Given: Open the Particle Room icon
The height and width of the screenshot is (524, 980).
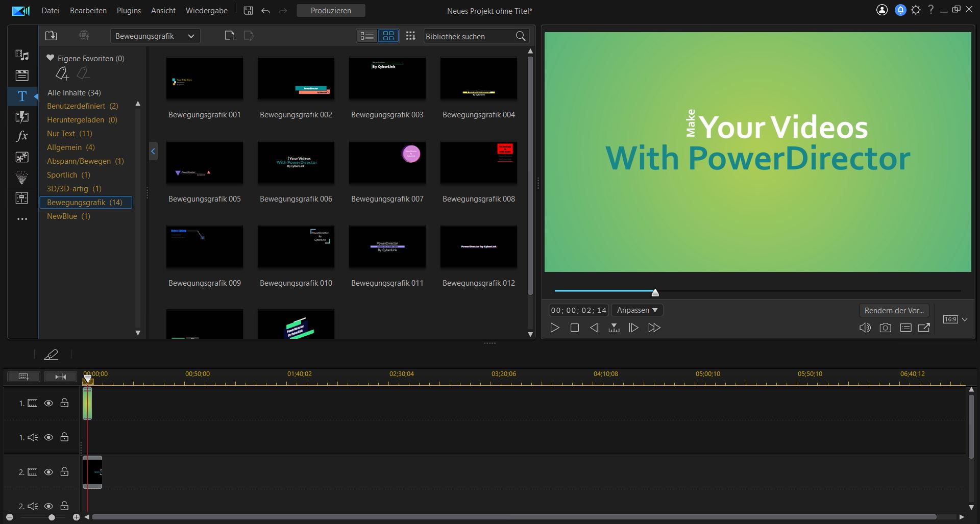Looking at the screenshot, I should pyautogui.click(x=22, y=178).
